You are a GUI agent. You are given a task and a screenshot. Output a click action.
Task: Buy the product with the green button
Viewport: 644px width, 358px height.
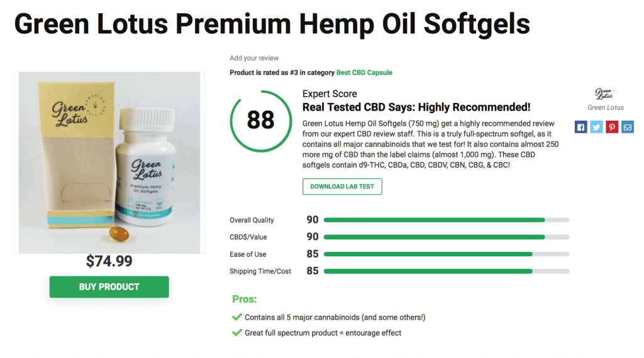(109, 286)
